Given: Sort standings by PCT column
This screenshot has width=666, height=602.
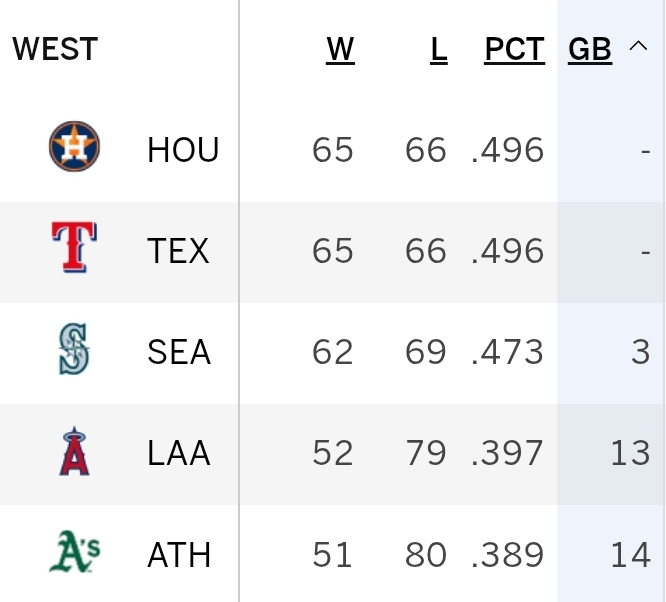Looking at the screenshot, I should point(514,50).
